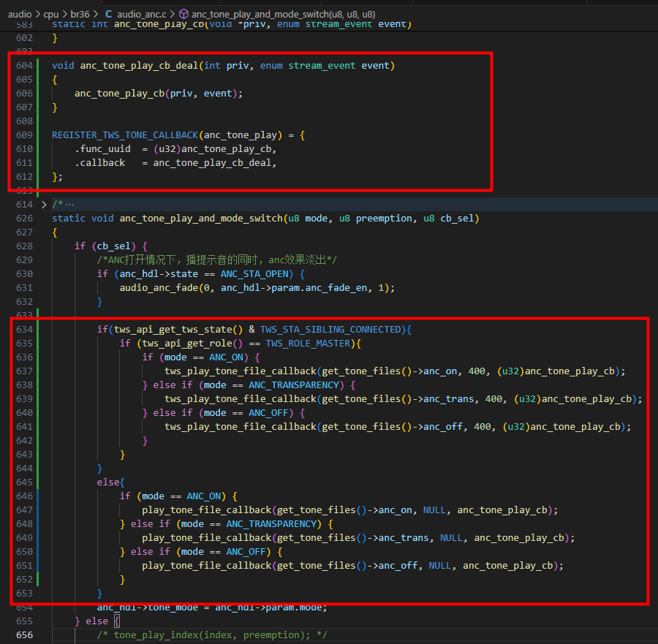Click line number 609 in the gutter
The image size is (658, 644).
[x=24, y=135]
